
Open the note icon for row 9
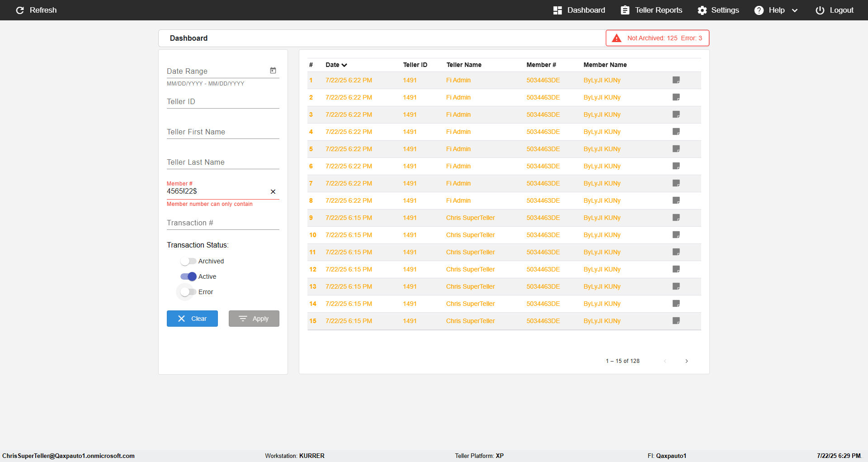coord(676,218)
